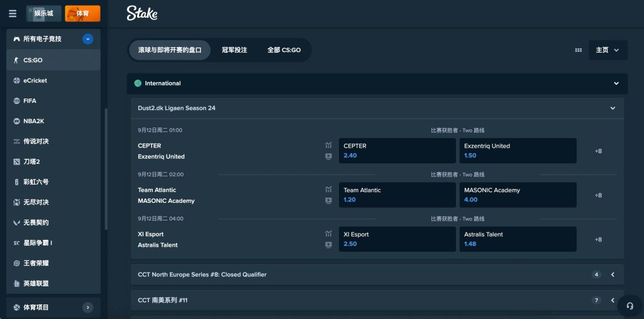Collapse Dust2.dk Ligaen Season 24 chevron
Image resolution: width=644 pixels, height=319 pixels.
613,108
